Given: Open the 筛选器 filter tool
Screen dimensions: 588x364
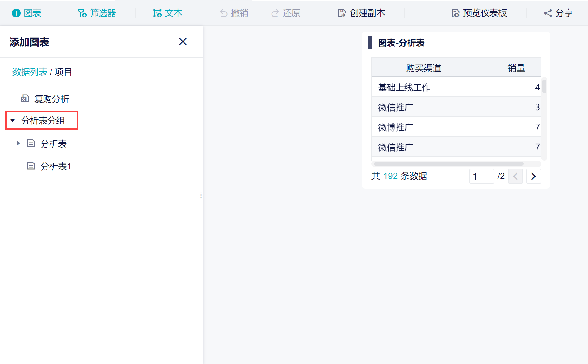Looking at the screenshot, I should pos(97,13).
